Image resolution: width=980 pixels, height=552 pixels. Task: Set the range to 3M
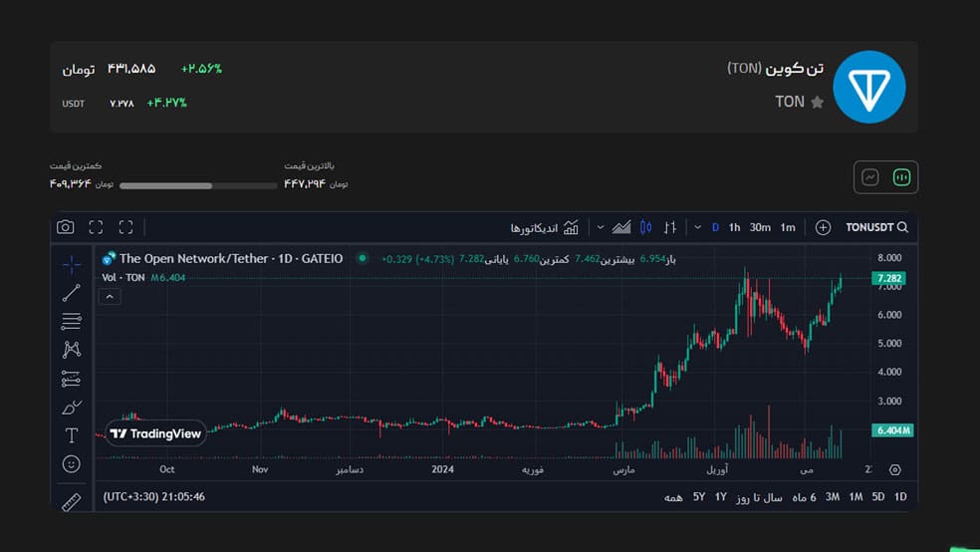[833, 497]
